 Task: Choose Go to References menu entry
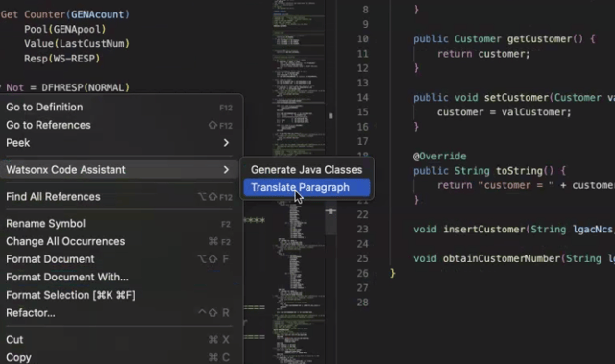tap(119, 125)
